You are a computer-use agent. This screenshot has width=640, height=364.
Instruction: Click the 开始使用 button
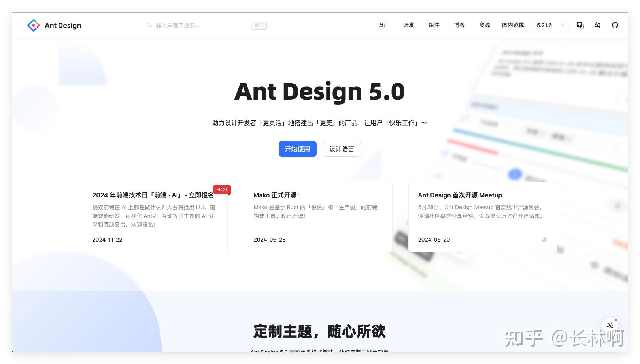(x=297, y=149)
